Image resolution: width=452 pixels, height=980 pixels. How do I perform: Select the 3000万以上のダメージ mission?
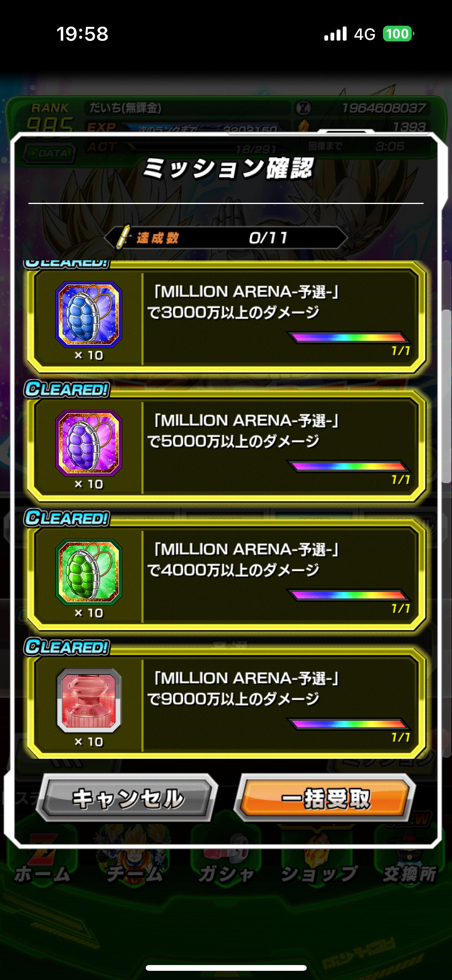[226, 317]
